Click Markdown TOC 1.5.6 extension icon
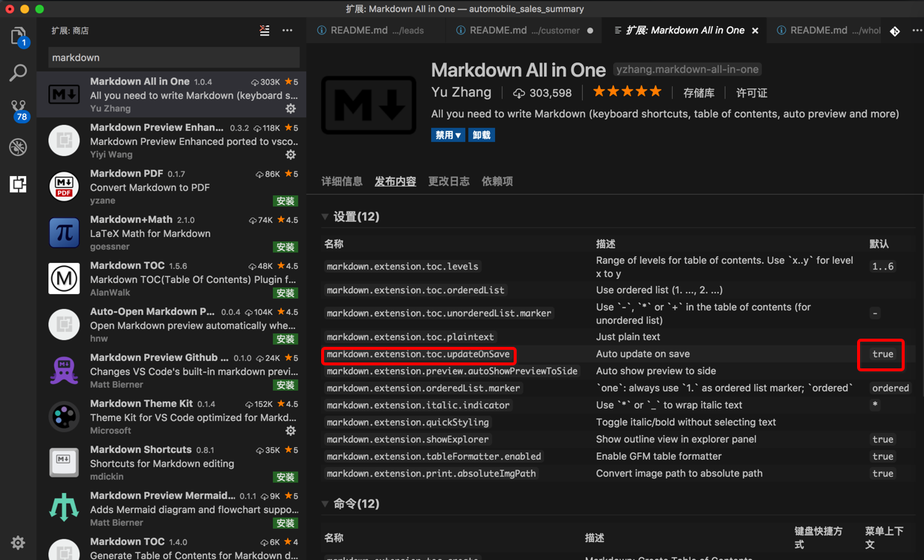924x560 pixels. pyautogui.click(x=64, y=279)
